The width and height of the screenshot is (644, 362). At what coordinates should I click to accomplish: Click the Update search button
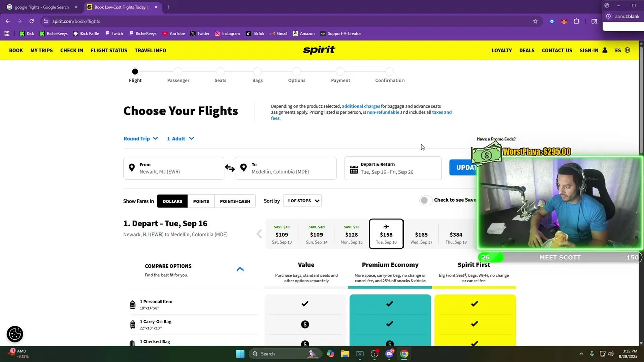(x=463, y=167)
